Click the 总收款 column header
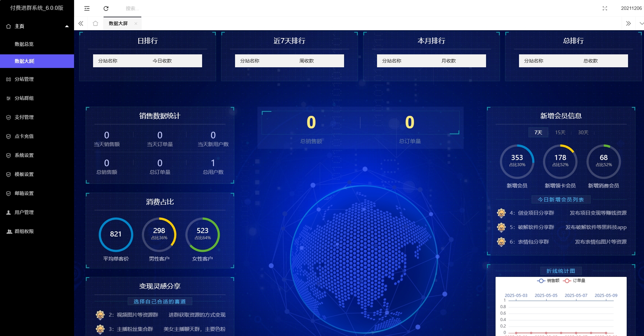Image resolution: width=644 pixels, height=336 pixels. (591, 61)
